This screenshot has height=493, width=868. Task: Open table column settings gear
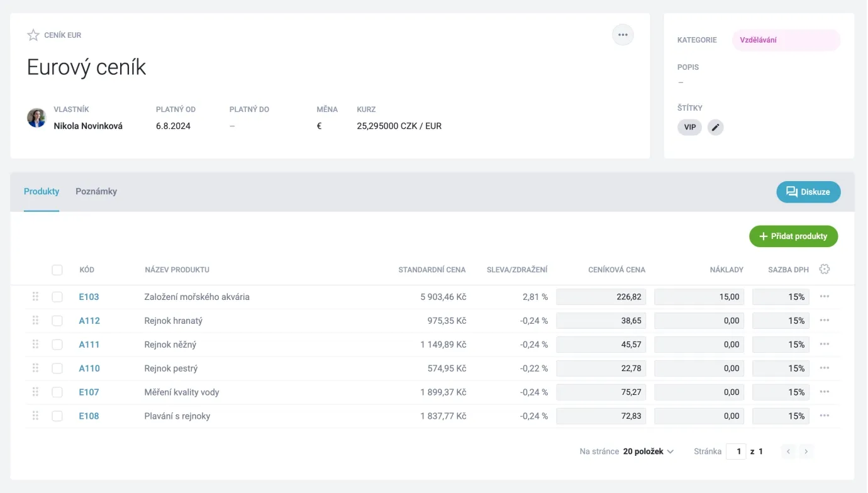(825, 269)
